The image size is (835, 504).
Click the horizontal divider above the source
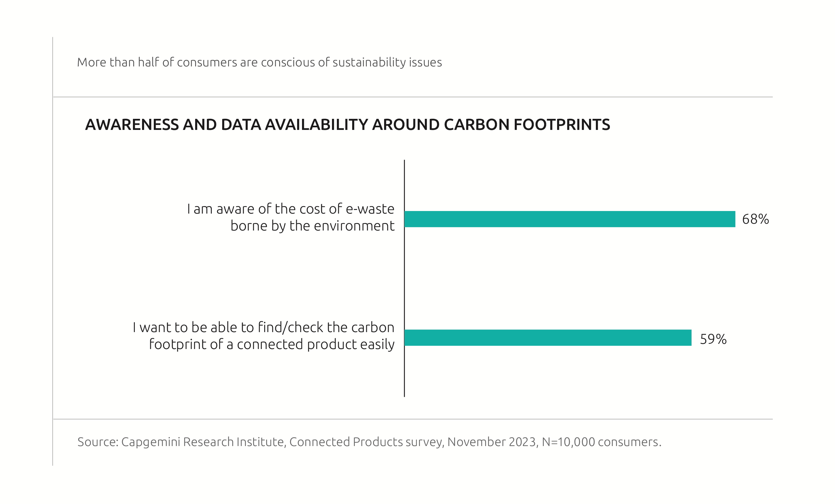tap(413, 419)
